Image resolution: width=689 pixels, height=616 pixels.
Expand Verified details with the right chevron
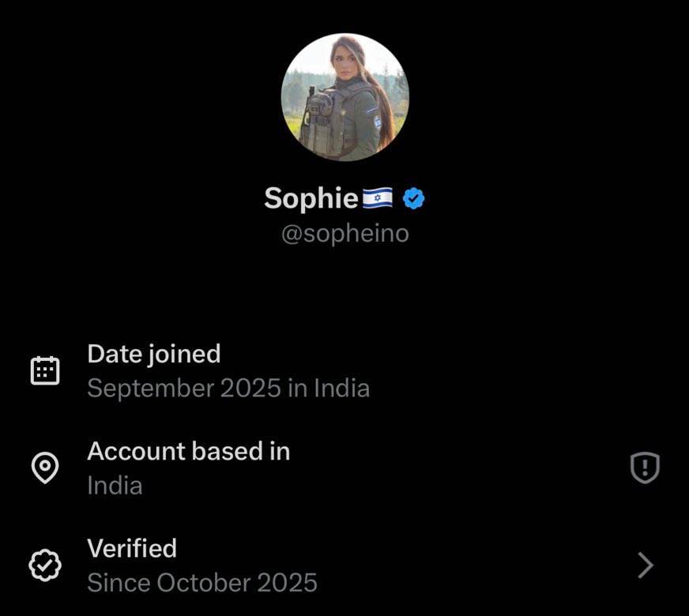645,565
